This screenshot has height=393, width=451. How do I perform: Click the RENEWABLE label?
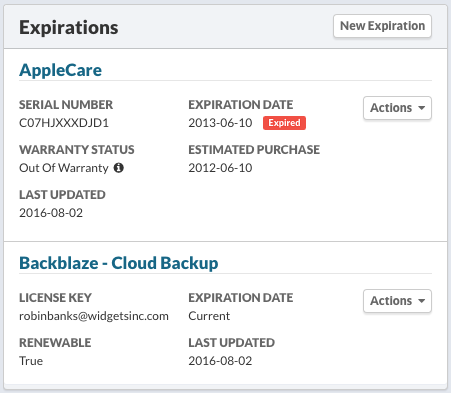[x=55, y=343]
